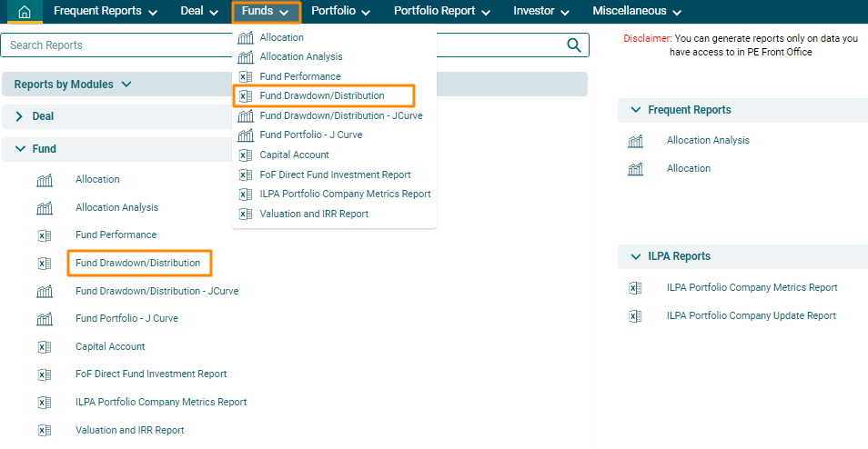Click chart icon beside Fund Portfolio - J Curve in dropdown
The image size is (868, 449).
pos(245,135)
